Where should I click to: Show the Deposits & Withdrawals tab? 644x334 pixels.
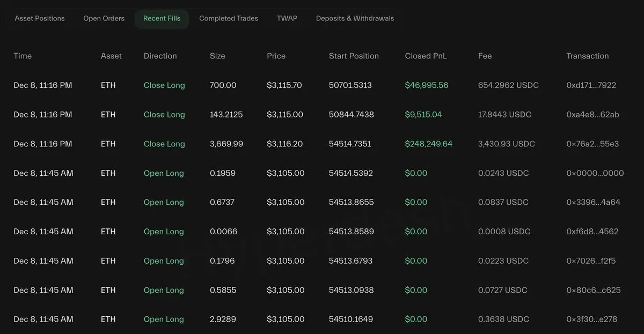click(x=355, y=18)
